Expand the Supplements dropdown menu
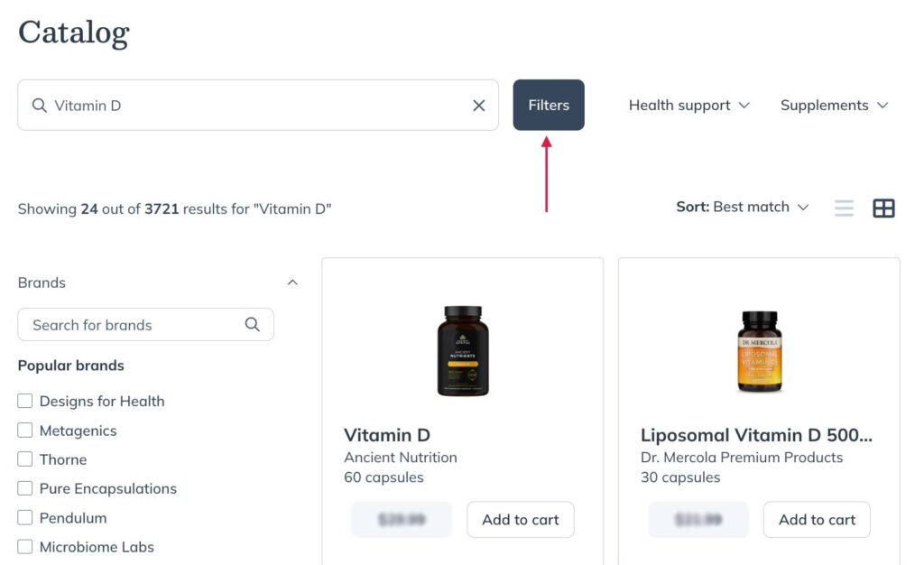This screenshot has height=565, width=924. (x=834, y=106)
